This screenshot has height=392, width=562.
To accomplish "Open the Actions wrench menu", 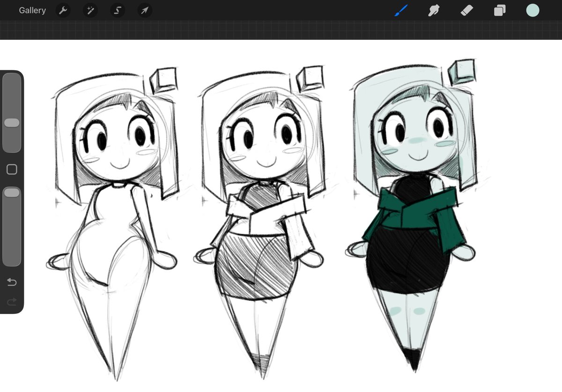I will point(63,10).
